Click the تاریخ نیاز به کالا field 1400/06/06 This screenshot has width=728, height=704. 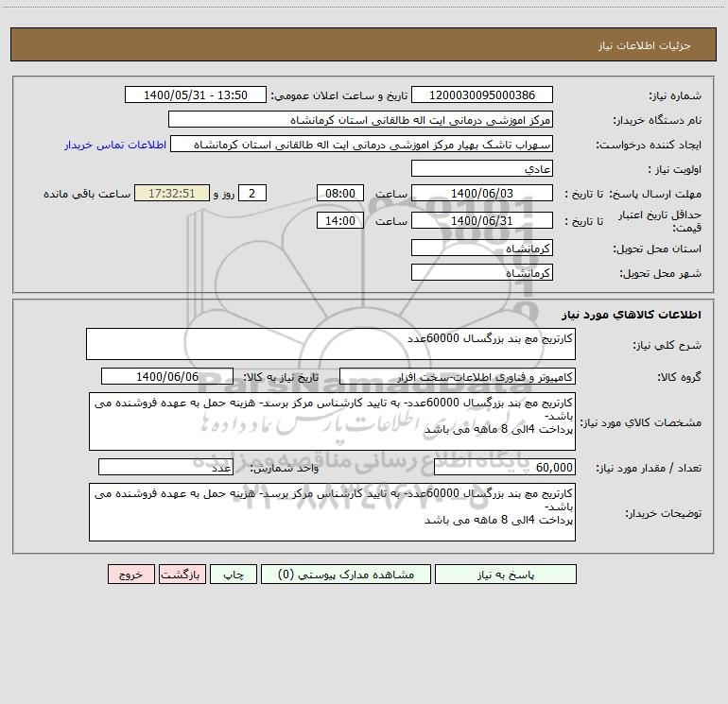[167, 376]
